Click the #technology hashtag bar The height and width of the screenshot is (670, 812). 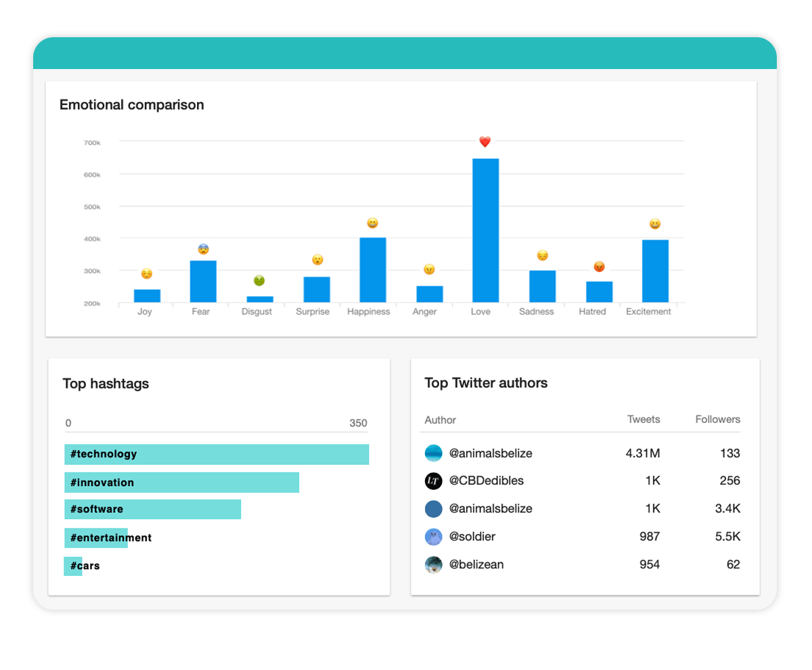point(217,454)
